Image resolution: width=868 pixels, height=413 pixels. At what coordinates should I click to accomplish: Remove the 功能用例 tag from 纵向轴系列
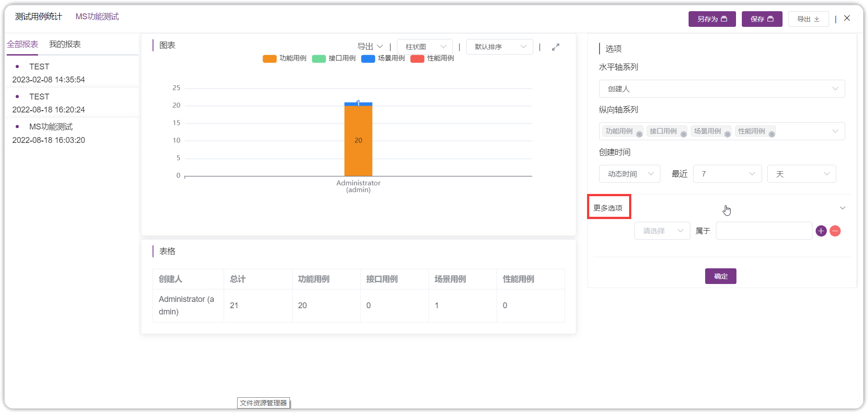click(639, 134)
